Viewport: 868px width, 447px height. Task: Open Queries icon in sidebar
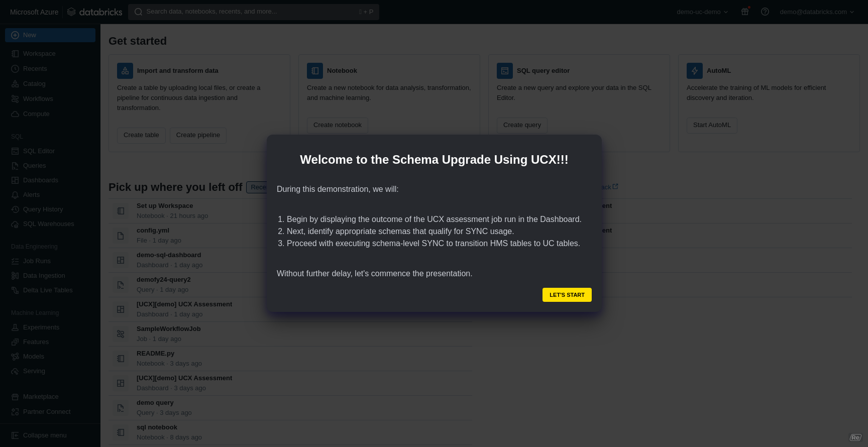[x=15, y=166]
